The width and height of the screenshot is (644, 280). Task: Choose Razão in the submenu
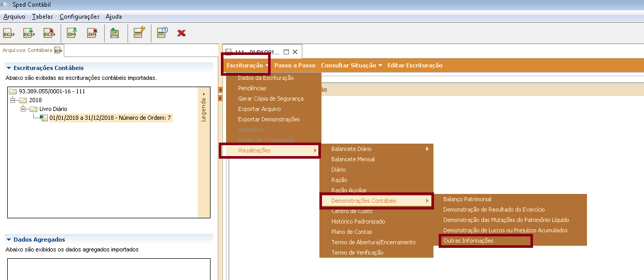[376, 180]
